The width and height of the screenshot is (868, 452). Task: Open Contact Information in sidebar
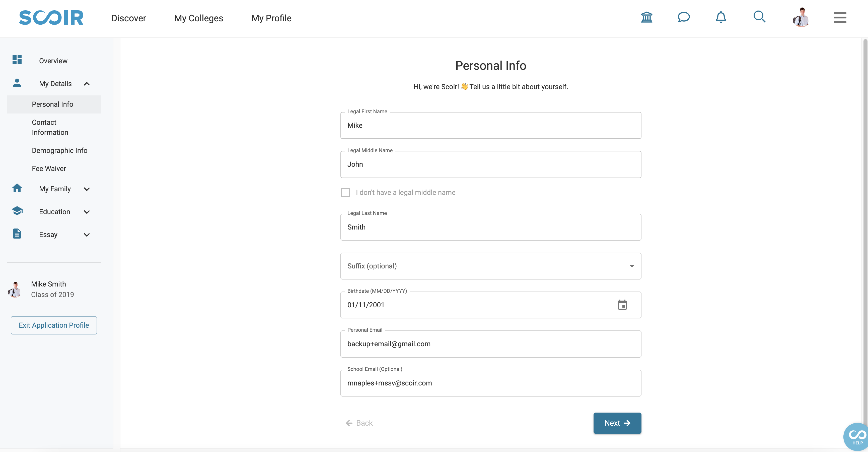(x=50, y=127)
